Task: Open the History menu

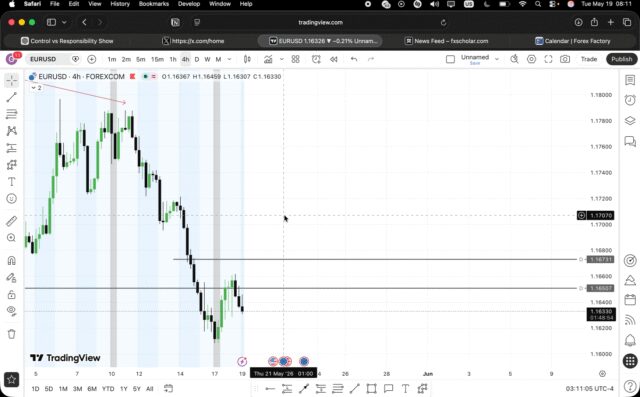Action: point(120,4)
